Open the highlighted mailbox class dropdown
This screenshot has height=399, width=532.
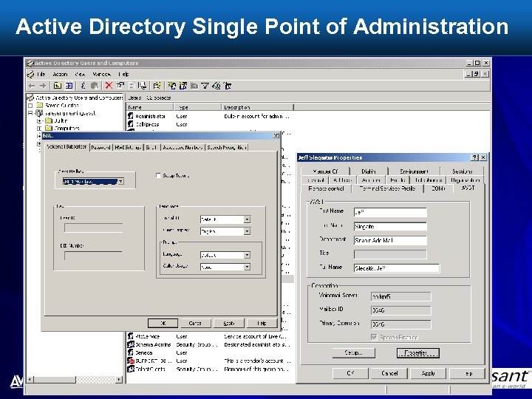pos(120,182)
